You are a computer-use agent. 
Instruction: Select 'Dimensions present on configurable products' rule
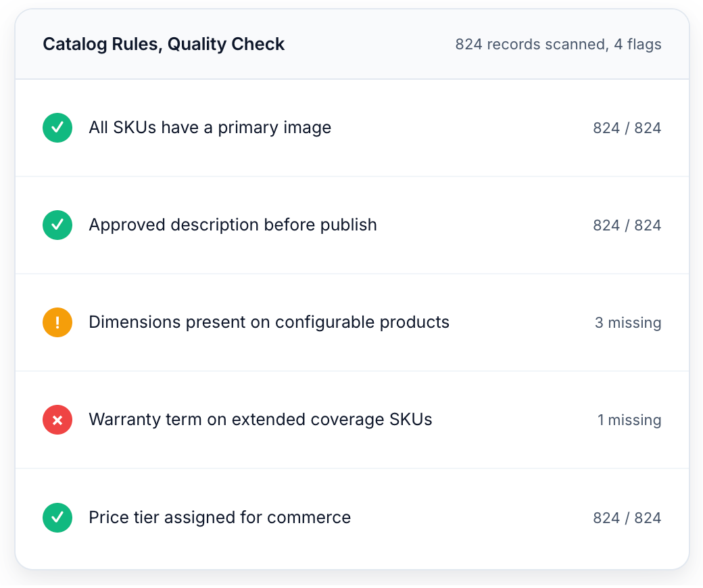[269, 322]
